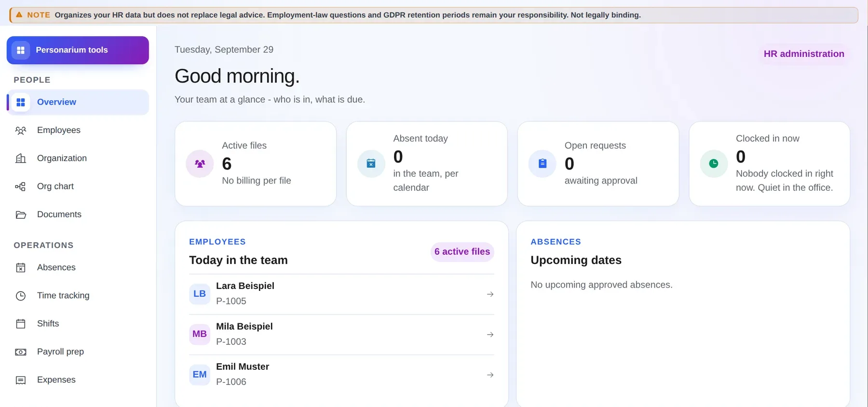
Task: Open Emil Muster's employee file
Action: [341, 375]
